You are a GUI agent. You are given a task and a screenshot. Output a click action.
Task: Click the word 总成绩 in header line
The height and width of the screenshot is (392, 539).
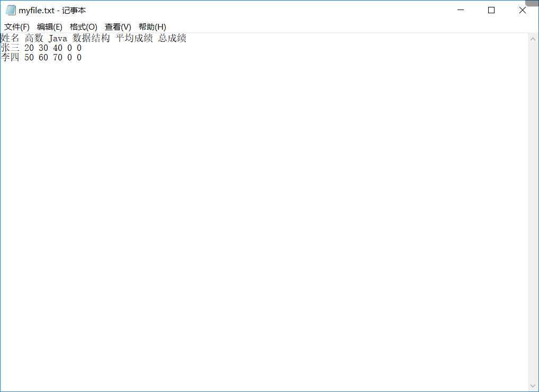pos(172,38)
